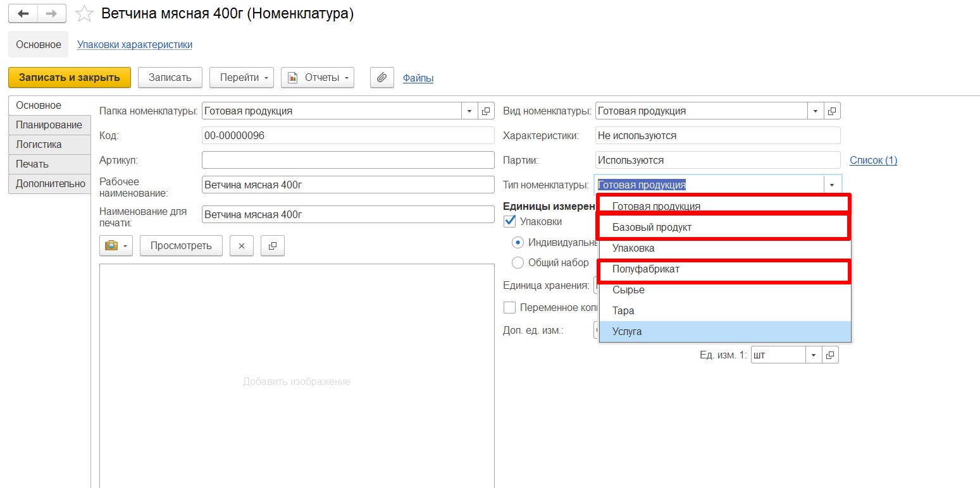Open the Список (1) link

tap(873, 161)
